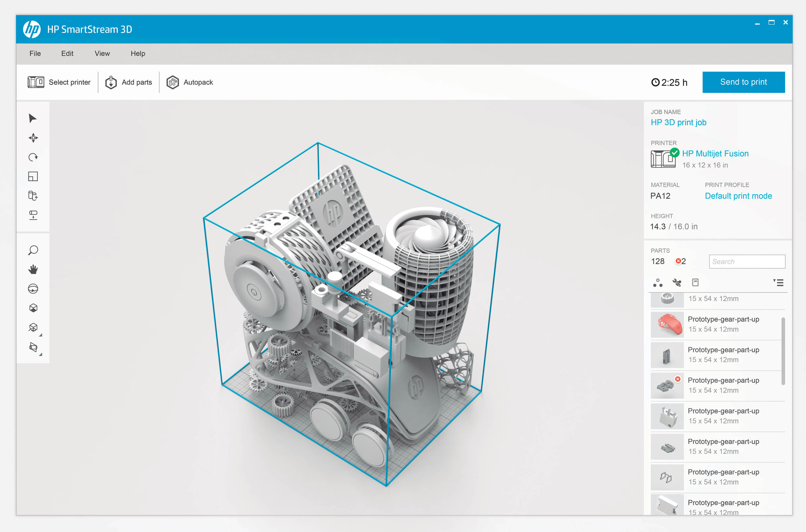
Task: Click the 16 x 12 x 16 in printer size
Action: [705, 165]
